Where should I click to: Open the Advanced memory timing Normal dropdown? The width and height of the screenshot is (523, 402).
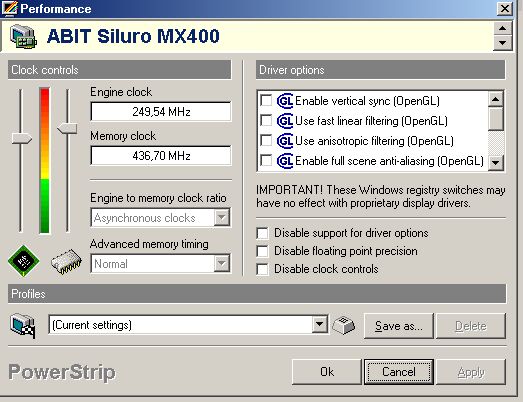point(221,264)
